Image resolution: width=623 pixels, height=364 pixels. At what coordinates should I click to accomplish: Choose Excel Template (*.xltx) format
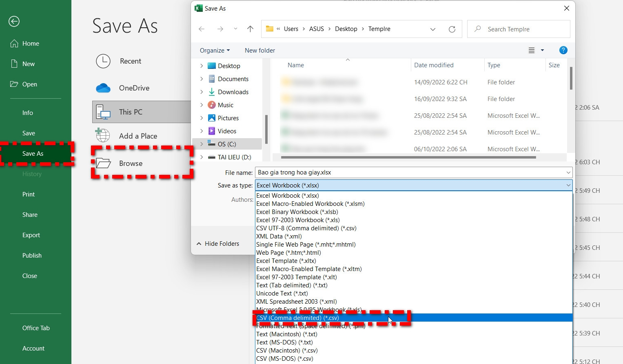pos(414,261)
